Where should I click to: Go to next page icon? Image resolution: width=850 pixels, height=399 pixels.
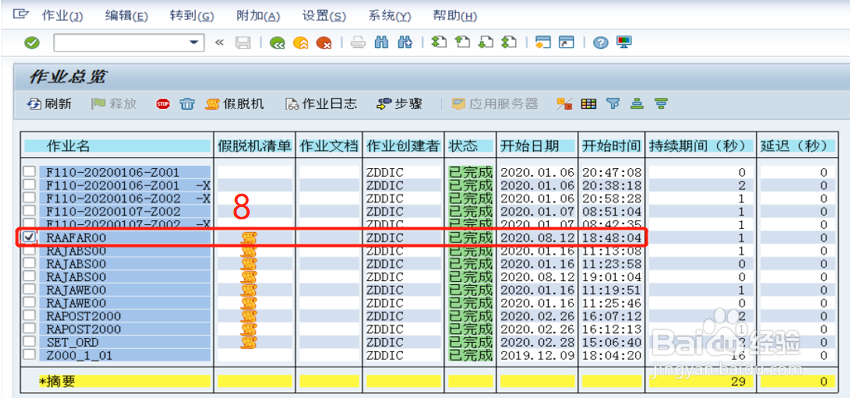(x=486, y=43)
